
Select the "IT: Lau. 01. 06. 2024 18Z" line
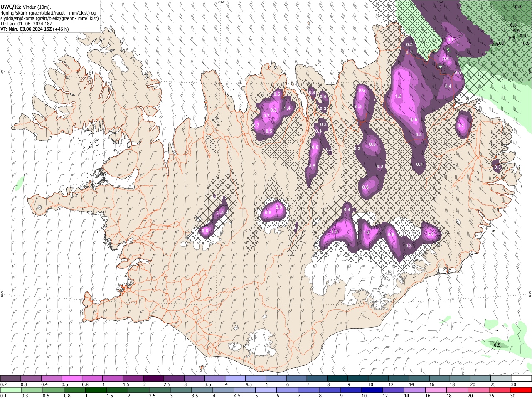tap(26, 24)
